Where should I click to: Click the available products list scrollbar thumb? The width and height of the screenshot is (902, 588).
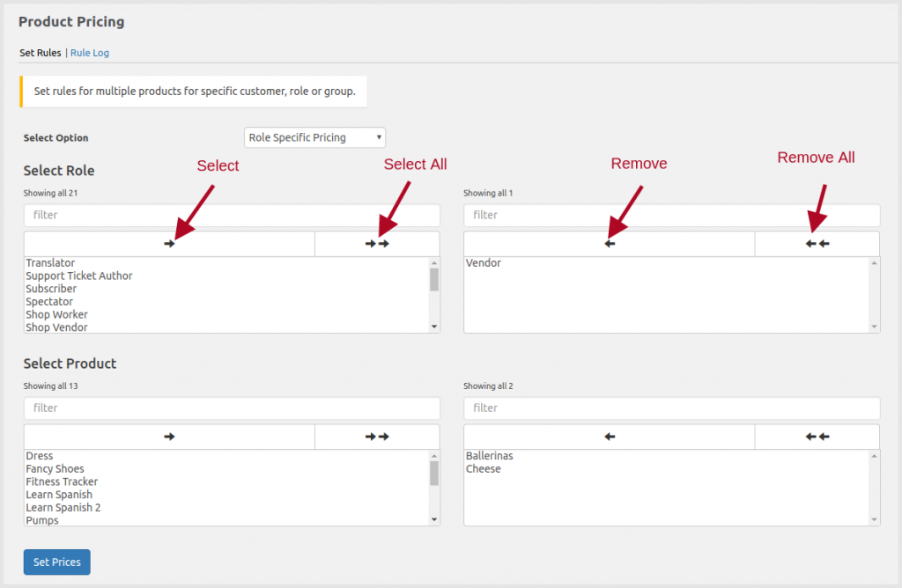point(433,474)
